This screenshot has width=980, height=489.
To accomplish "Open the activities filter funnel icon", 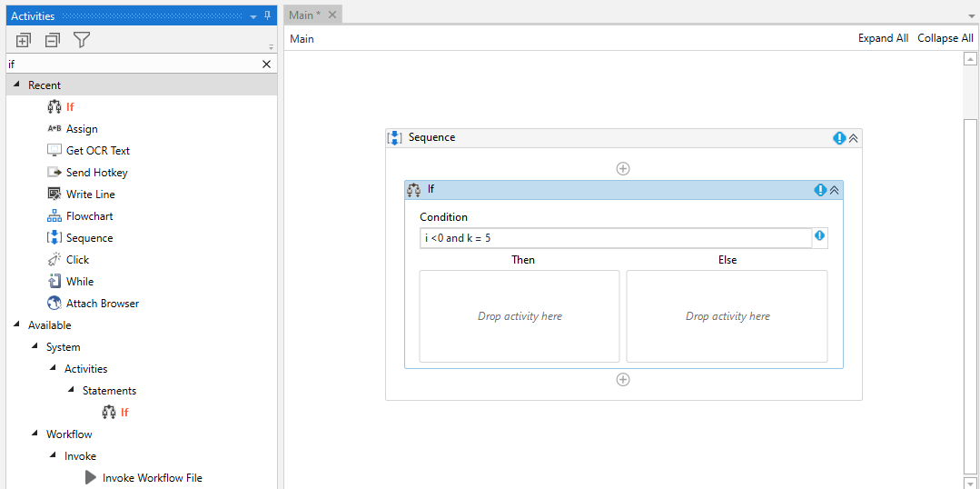I will click(82, 41).
